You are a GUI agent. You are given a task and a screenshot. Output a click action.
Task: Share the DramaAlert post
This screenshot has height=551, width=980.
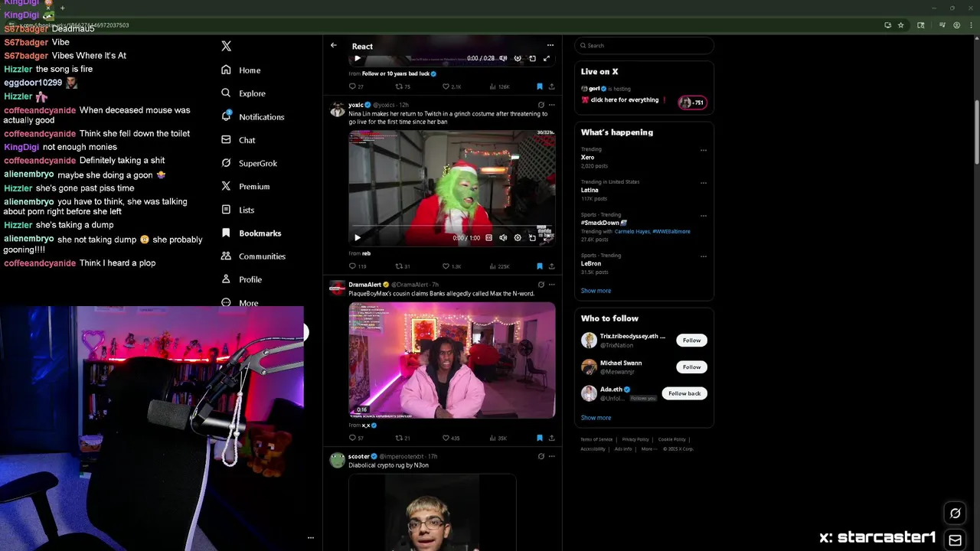tap(551, 438)
